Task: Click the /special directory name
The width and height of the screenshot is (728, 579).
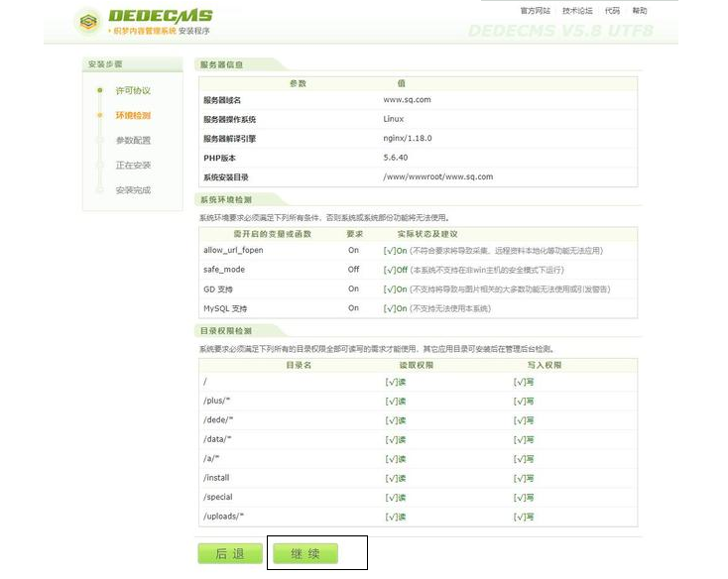Action: pos(218,497)
